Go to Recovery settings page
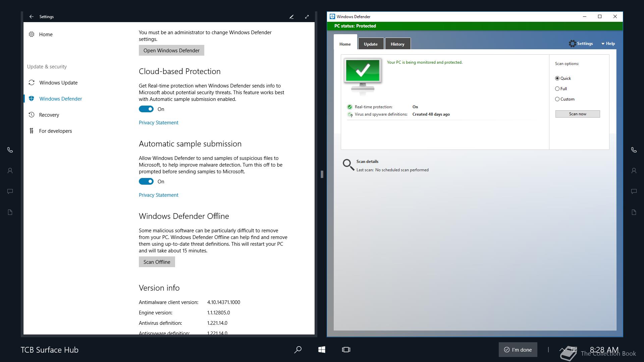Image resolution: width=644 pixels, height=362 pixels. point(49,115)
